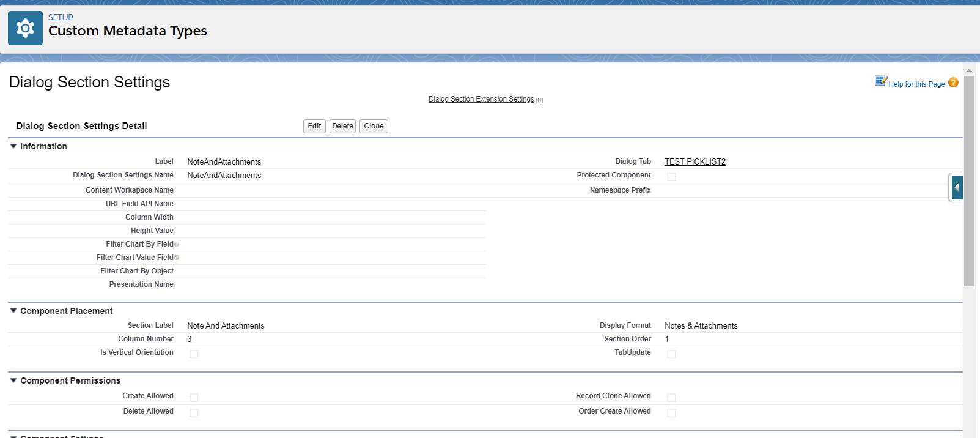Click the help question mark icon
The width and height of the screenshot is (980, 438).
(x=953, y=83)
